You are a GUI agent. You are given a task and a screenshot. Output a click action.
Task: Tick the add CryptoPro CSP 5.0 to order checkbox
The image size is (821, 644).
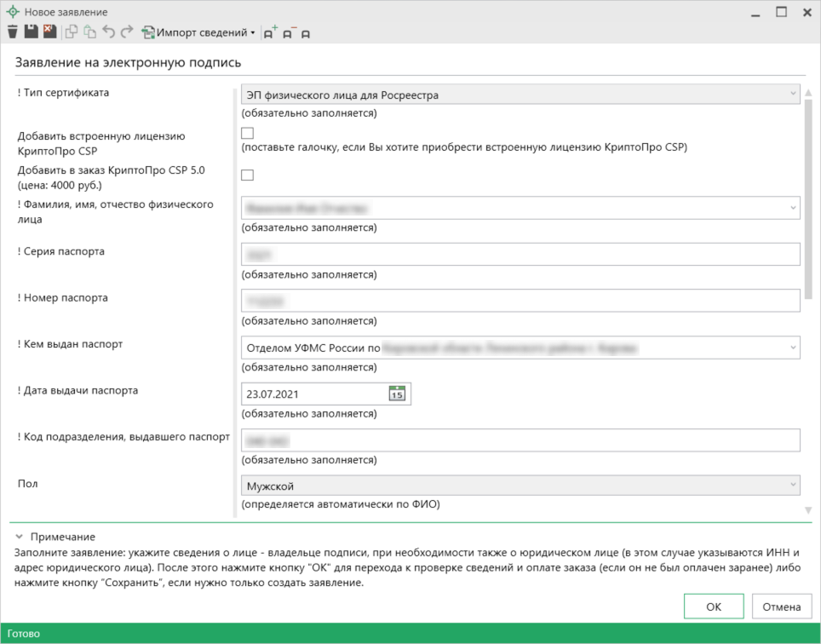pyautogui.click(x=248, y=175)
